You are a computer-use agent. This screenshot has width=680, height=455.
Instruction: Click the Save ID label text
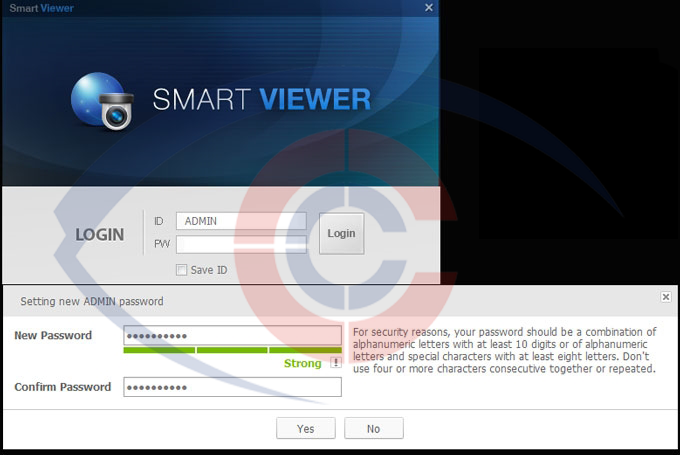[x=209, y=270]
